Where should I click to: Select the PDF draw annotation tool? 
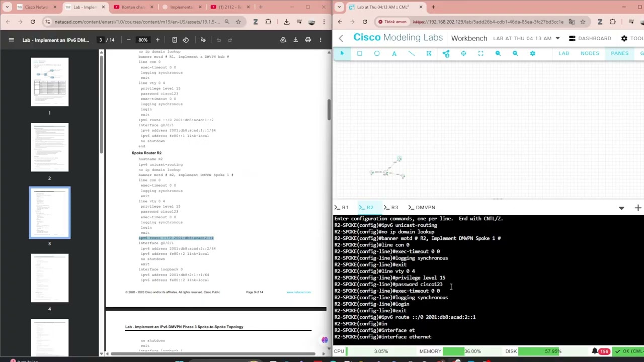[203, 40]
